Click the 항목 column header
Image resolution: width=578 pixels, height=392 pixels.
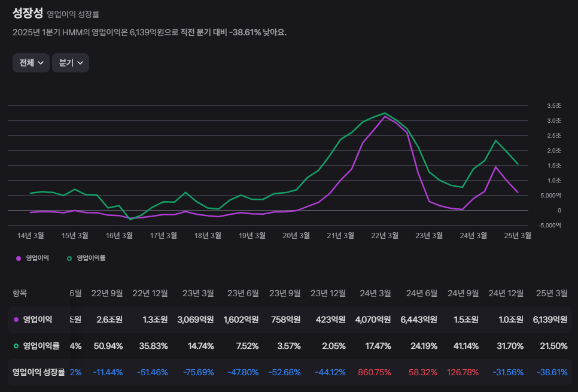click(20, 293)
